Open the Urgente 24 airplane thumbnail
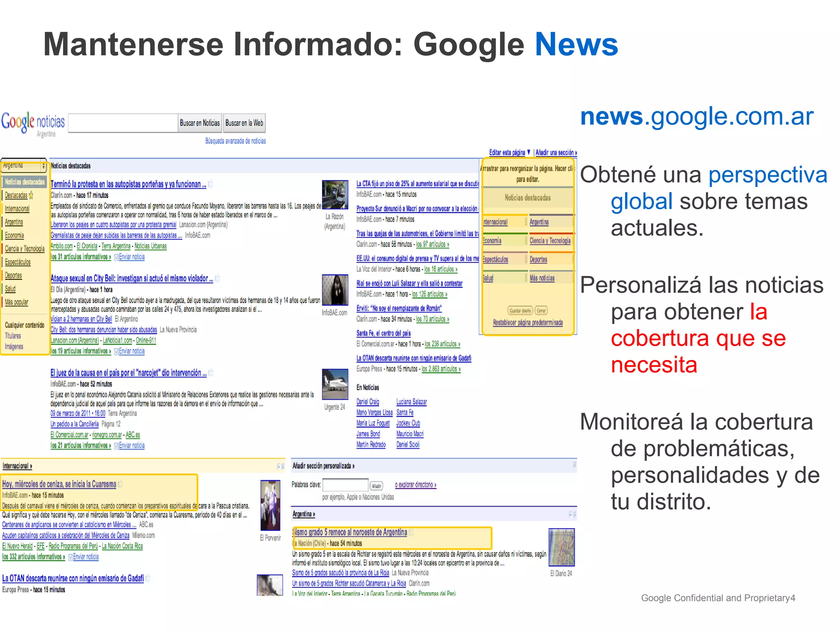 pos(335,385)
